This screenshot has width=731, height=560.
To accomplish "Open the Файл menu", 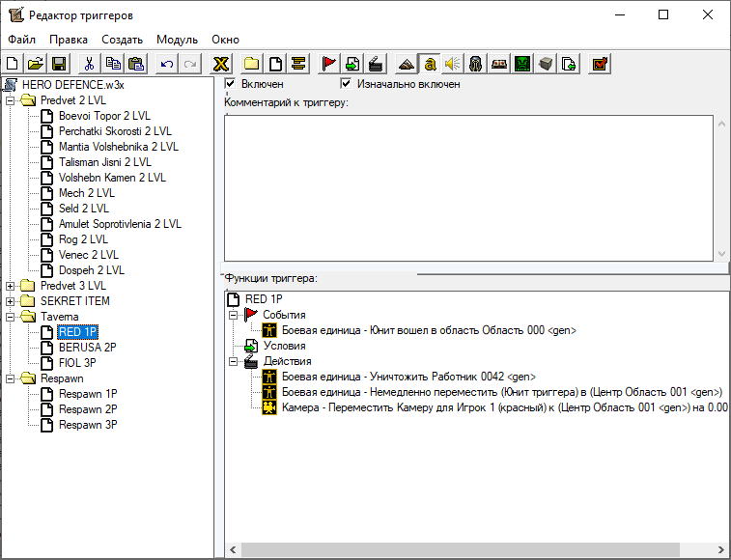I will (x=21, y=40).
